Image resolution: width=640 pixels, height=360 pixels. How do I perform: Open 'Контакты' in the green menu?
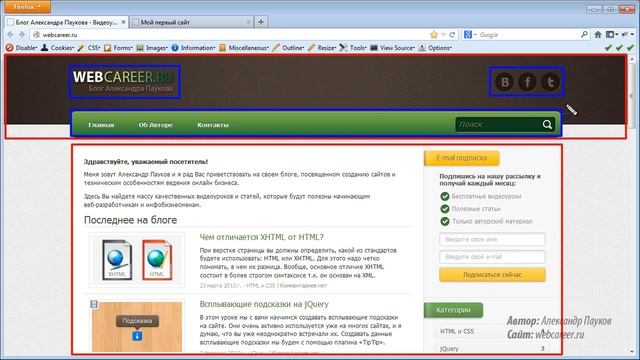coord(213,125)
